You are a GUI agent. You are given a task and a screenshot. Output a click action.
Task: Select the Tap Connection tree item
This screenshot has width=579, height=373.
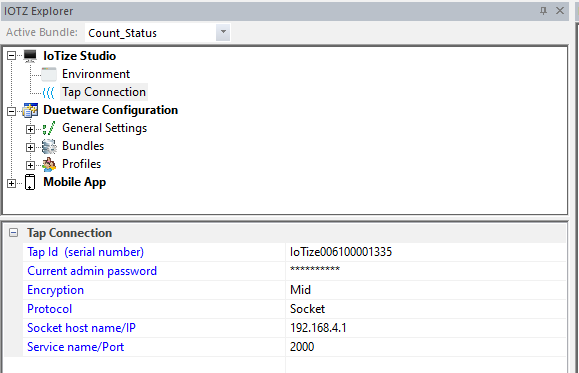tap(104, 92)
